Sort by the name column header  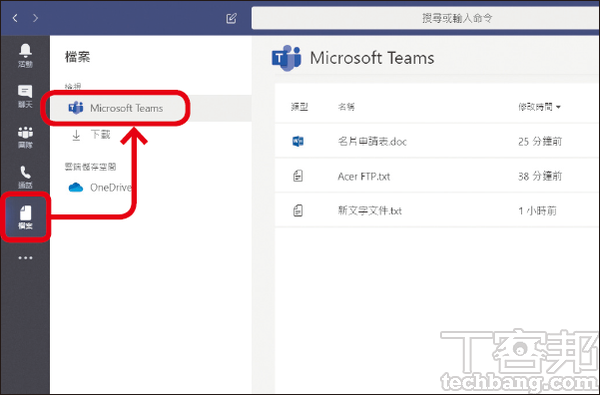click(346, 107)
